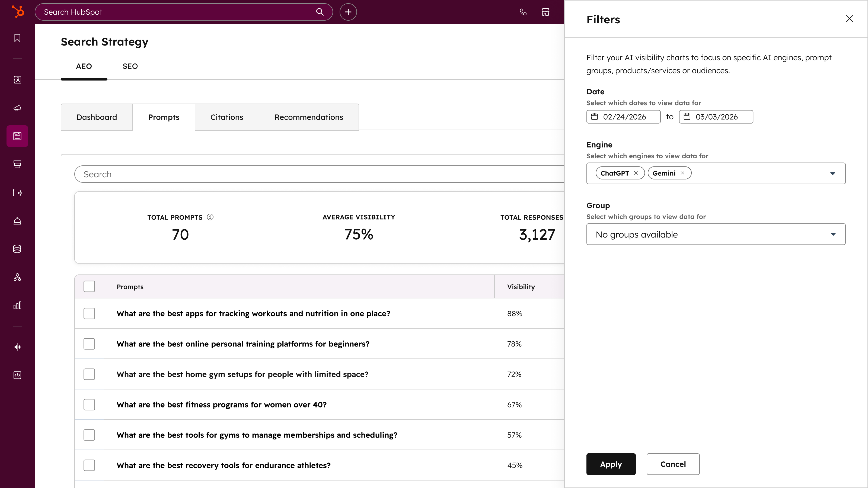This screenshot has width=868, height=488.
Task: Switch to the SEO tab
Action: tap(130, 66)
